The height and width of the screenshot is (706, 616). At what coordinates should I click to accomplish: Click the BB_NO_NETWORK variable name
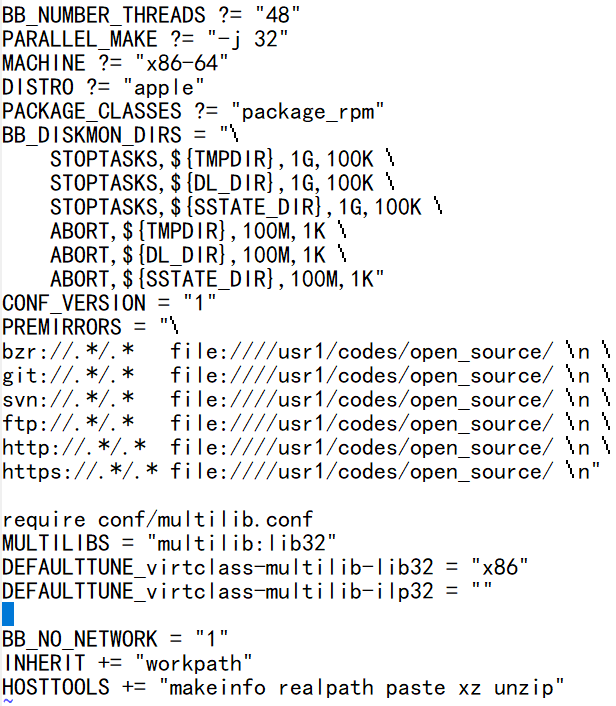[x=80, y=639]
